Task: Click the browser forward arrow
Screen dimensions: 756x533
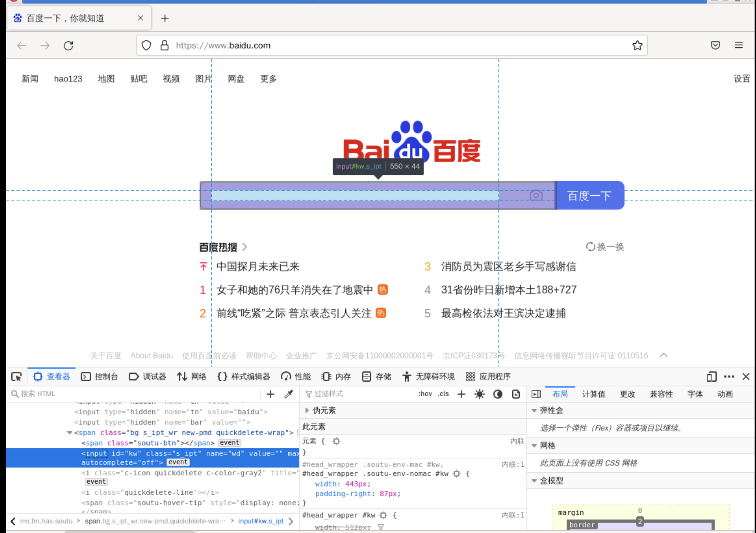Action: pyautogui.click(x=45, y=45)
